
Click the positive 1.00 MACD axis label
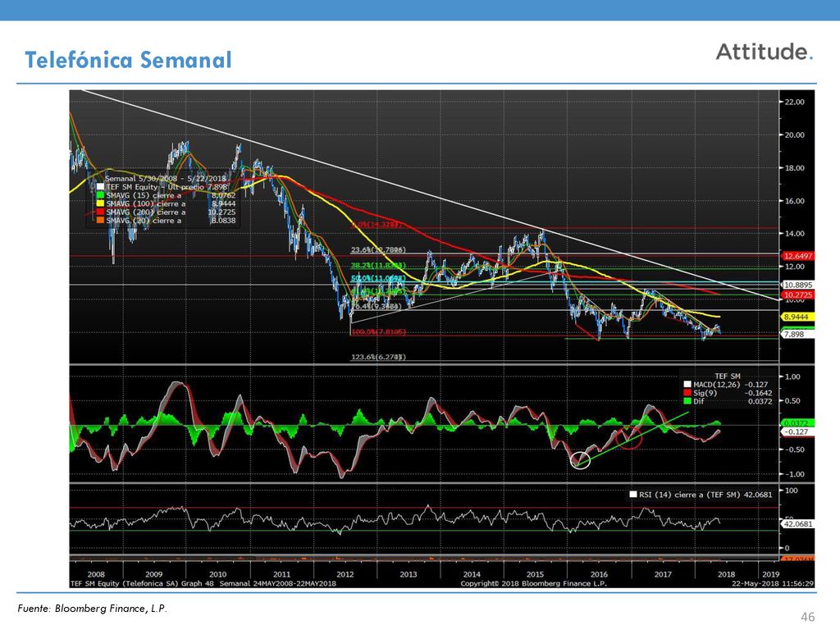tap(792, 377)
